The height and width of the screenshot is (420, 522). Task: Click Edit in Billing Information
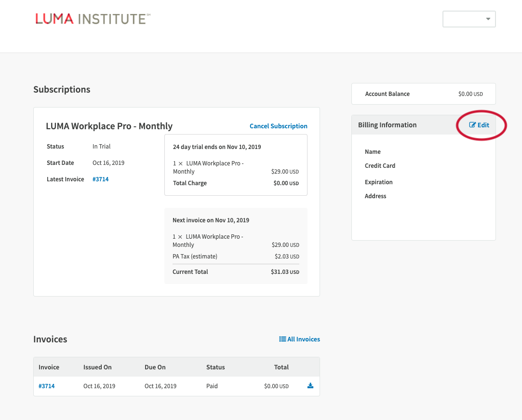tap(479, 125)
